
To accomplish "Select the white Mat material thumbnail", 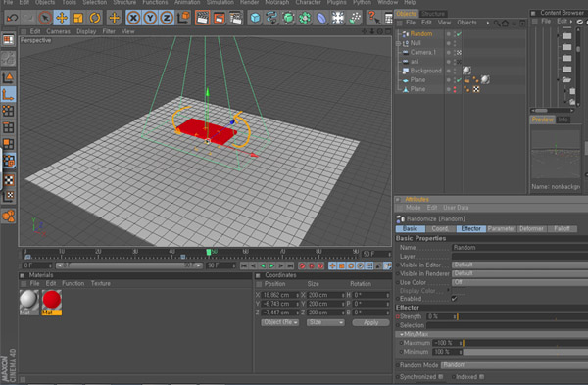I will pyautogui.click(x=28, y=302).
